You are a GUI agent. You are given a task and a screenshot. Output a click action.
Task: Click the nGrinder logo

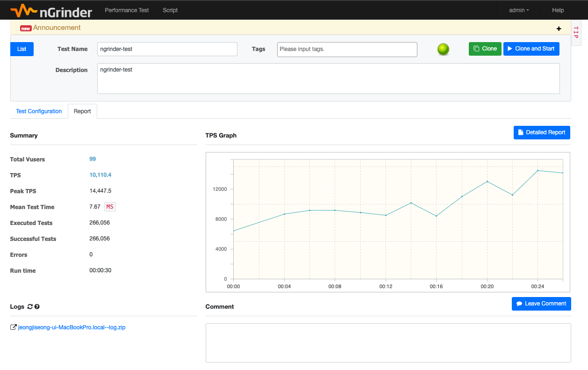click(51, 10)
